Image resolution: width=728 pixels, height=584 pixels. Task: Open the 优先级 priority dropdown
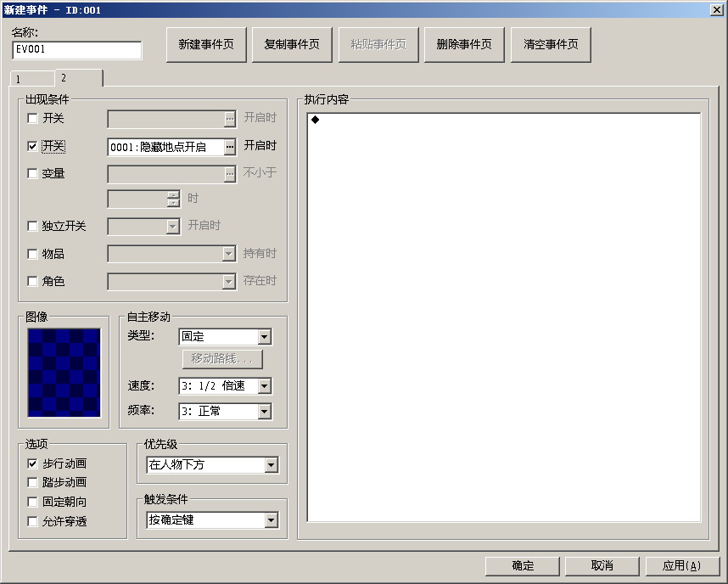(x=272, y=465)
